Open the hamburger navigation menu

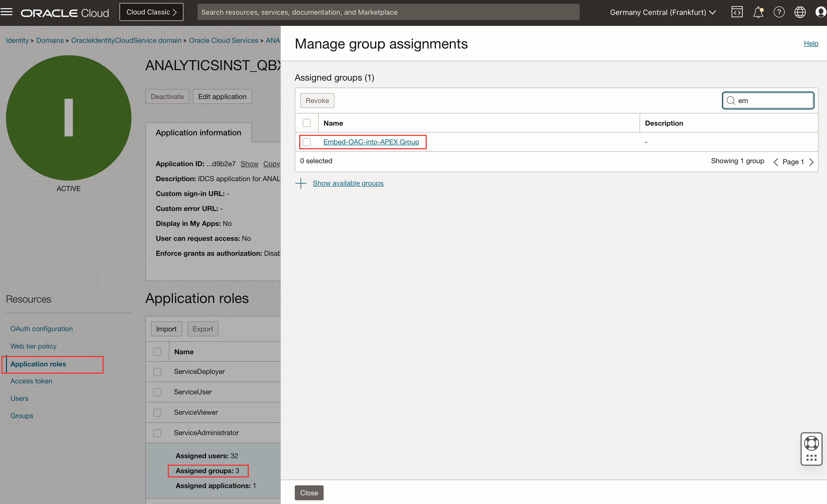(6, 12)
